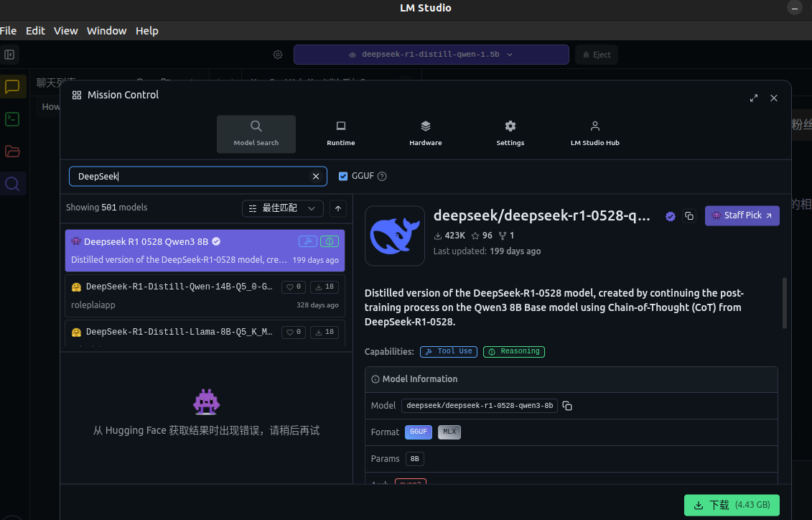Click the DeepSeek whale logo thumbnail
The height and width of the screenshot is (520, 812).
click(395, 236)
